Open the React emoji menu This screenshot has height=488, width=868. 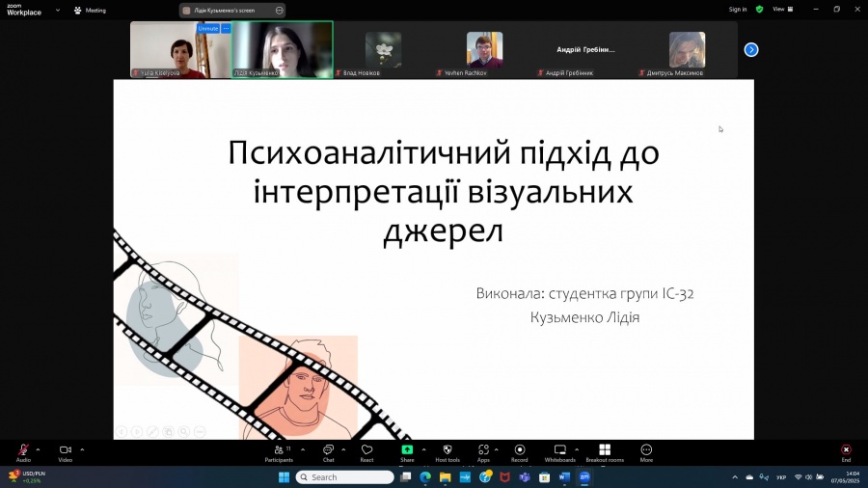[366, 452]
